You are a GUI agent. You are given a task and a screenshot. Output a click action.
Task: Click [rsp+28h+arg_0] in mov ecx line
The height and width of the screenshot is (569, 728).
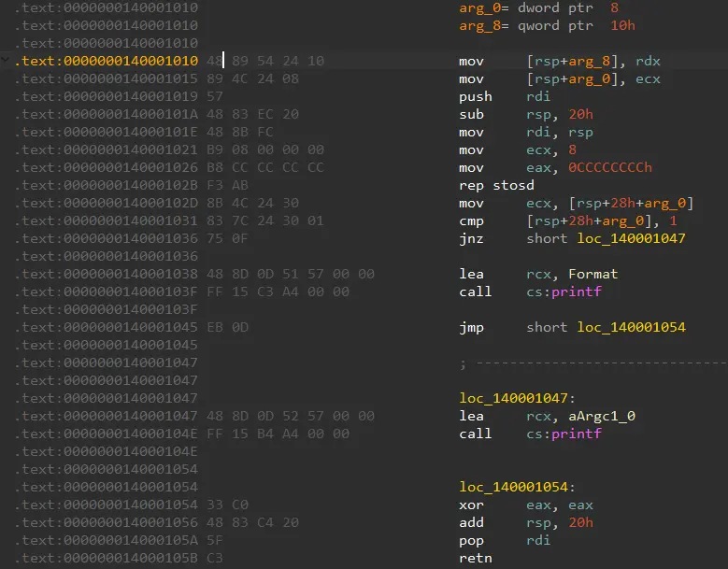point(631,203)
